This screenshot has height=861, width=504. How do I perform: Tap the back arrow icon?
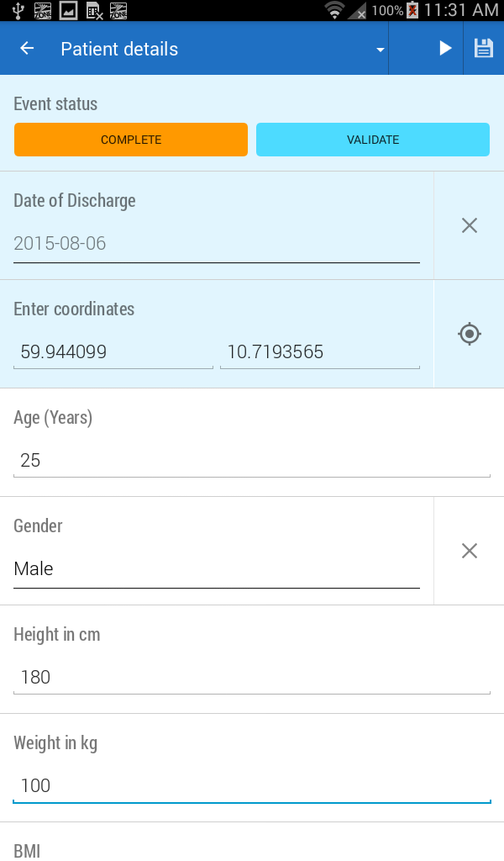coord(27,49)
